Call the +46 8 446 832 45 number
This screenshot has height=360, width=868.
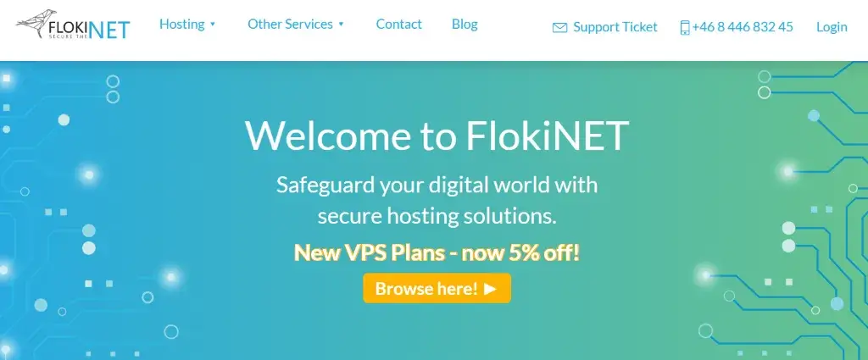[x=742, y=27]
